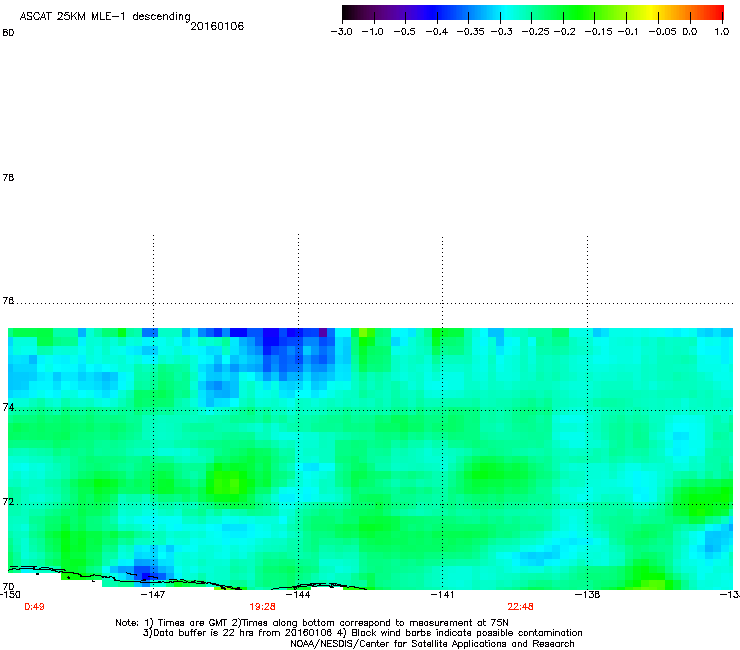This screenshot has height=650, width=740.
Task: Pick the red end of the colorbar
Action: [x=716, y=12]
